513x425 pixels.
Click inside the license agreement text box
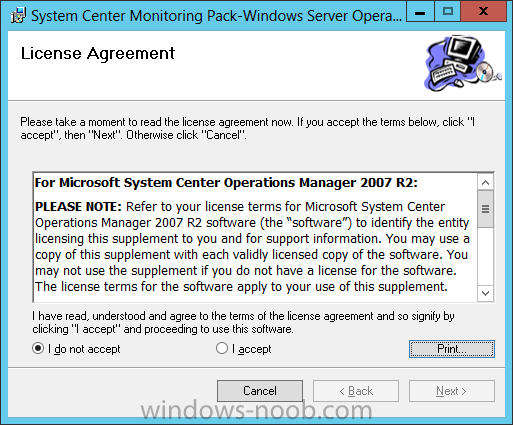[255, 238]
